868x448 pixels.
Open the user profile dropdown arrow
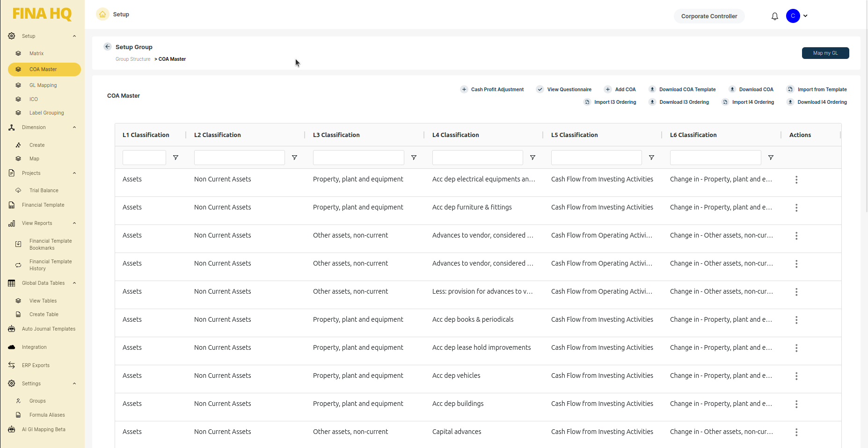[x=805, y=16]
